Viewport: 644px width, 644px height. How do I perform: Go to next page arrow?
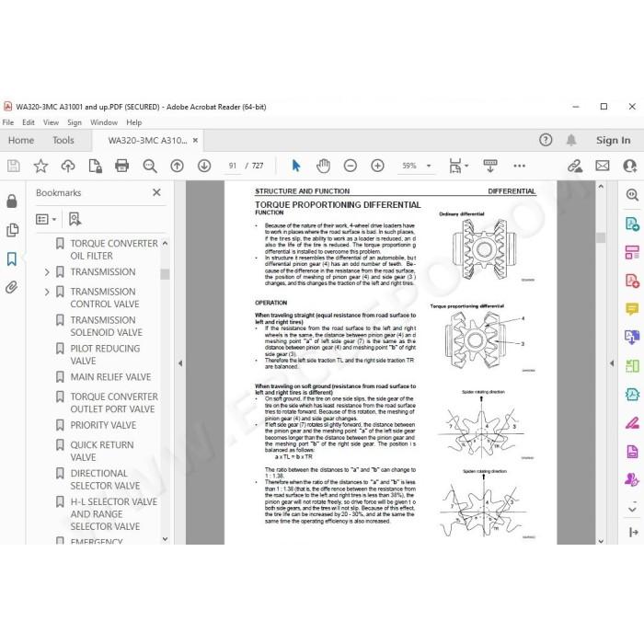pyautogui.click(x=204, y=166)
